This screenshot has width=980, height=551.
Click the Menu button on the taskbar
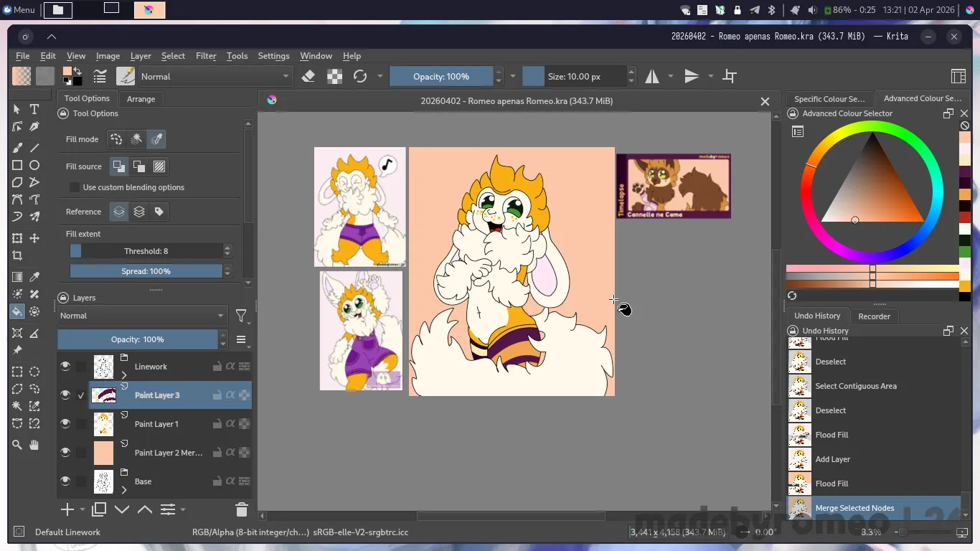[19, 9]
